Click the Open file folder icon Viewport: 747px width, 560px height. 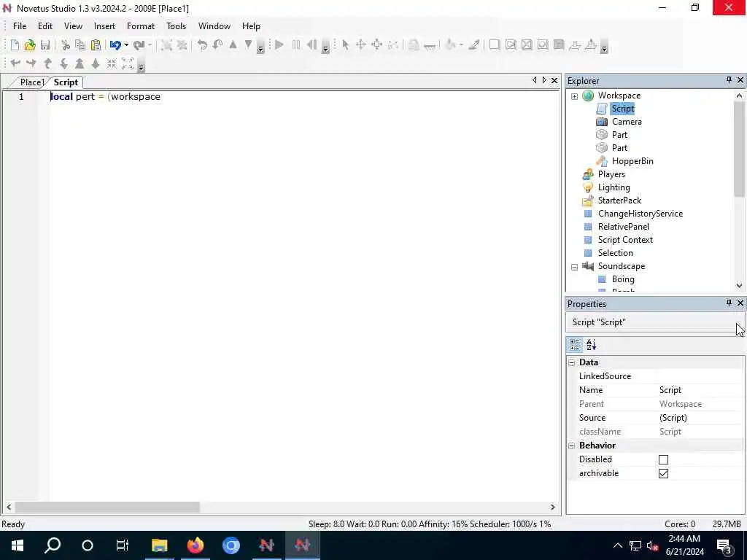(x=30, y=45)
